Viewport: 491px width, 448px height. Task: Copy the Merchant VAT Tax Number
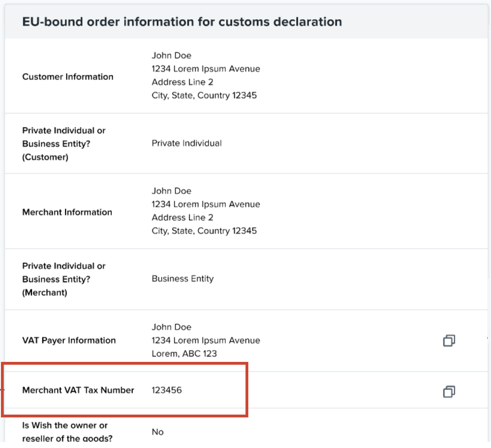tap(449, 391)
